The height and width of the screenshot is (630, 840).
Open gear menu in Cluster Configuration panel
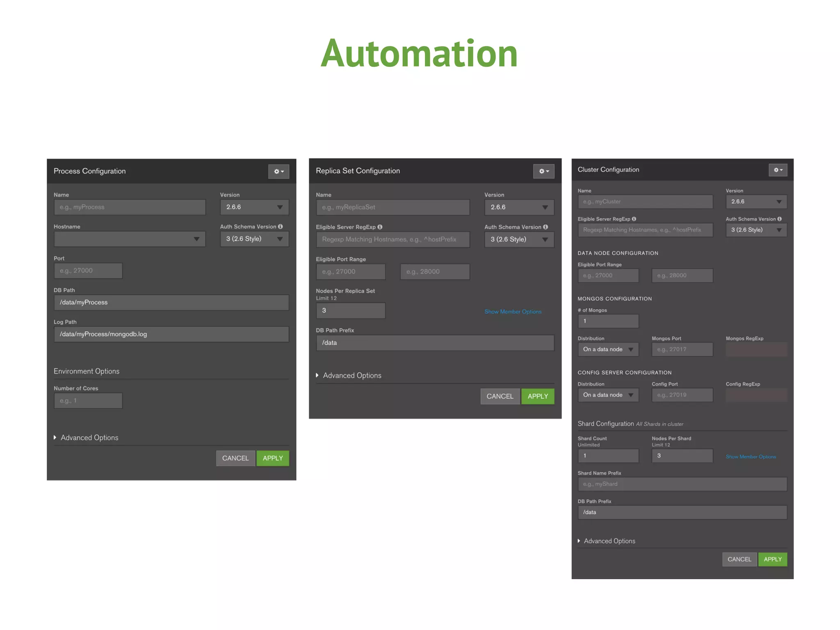(778, 170)
